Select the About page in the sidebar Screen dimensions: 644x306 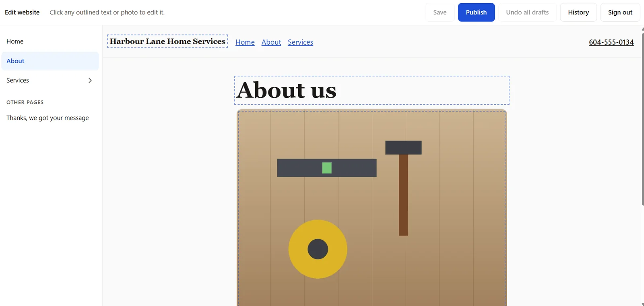[50, 61]
